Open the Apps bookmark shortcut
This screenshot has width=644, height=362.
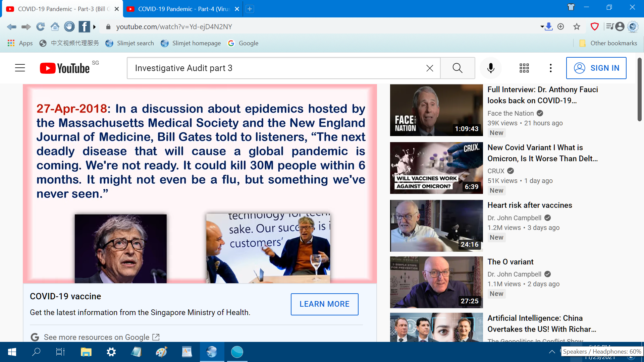[x=20, y=43]
